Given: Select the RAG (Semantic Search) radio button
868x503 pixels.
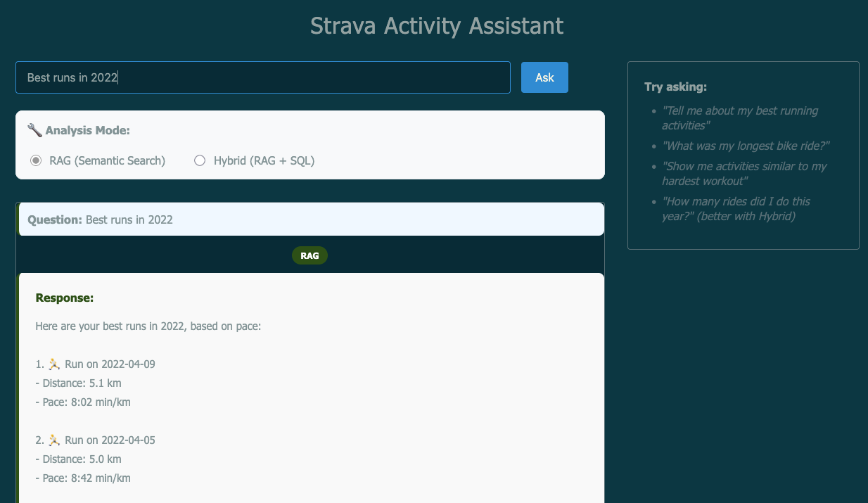Looking at the screenshot, I should click(36, 160).
